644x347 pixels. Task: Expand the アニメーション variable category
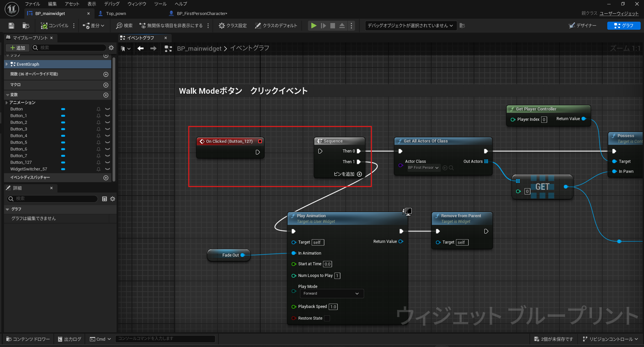7,103
